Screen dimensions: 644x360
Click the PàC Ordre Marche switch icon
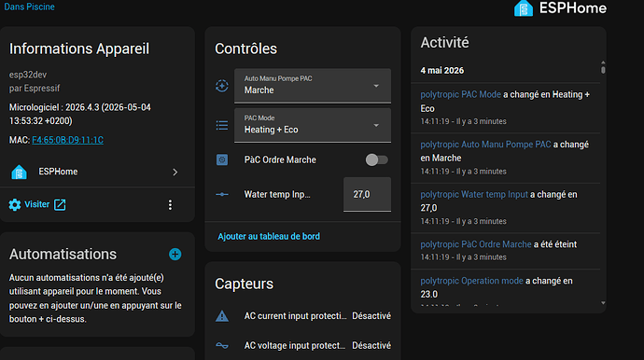click(222, 159)
